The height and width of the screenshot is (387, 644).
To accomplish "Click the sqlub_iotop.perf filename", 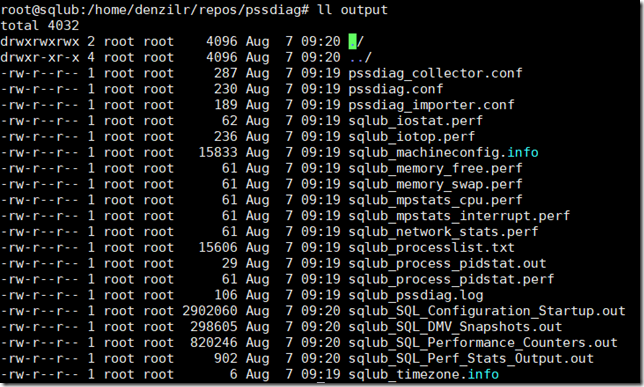I will (412, 137).
